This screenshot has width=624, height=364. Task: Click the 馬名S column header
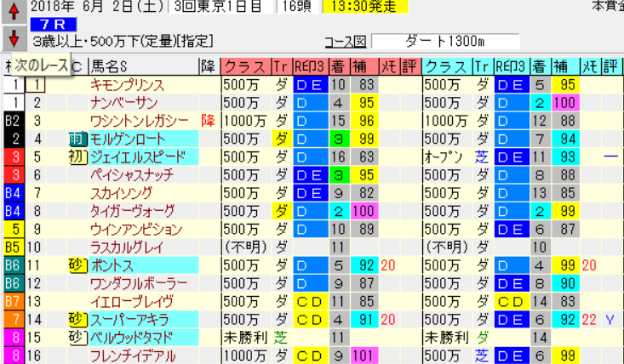pos(144,66)
